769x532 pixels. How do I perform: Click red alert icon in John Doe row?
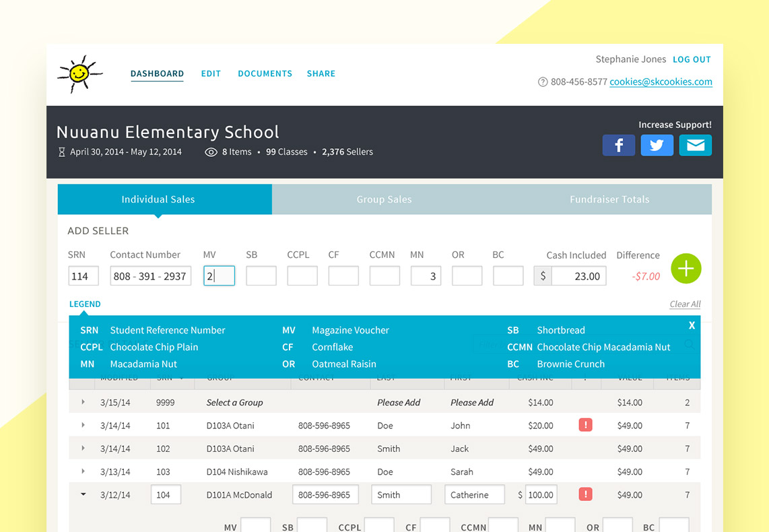pos(585,425)
